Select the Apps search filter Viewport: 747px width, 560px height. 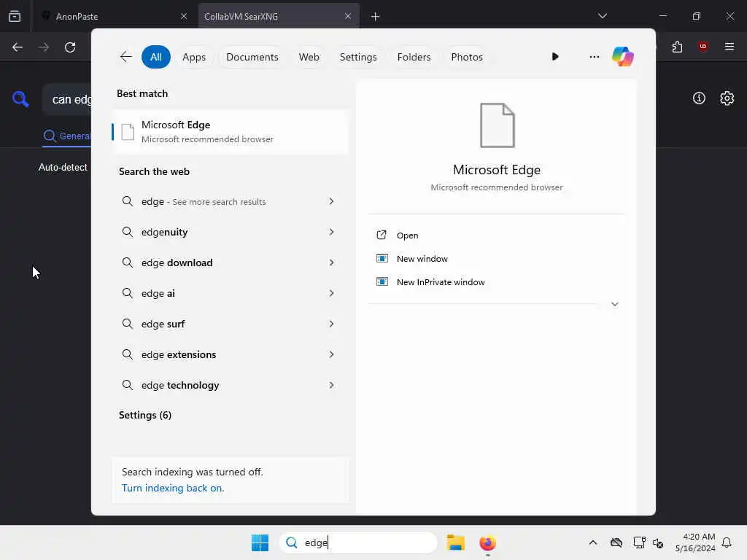pyautogui.click(x=194, y=57)
